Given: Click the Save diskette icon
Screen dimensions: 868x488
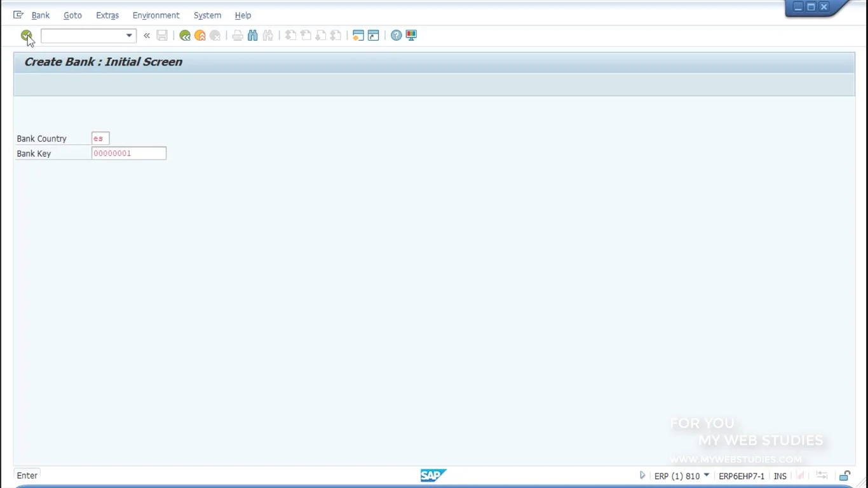Looking at the screenshot, I should [x=162, y=36].
